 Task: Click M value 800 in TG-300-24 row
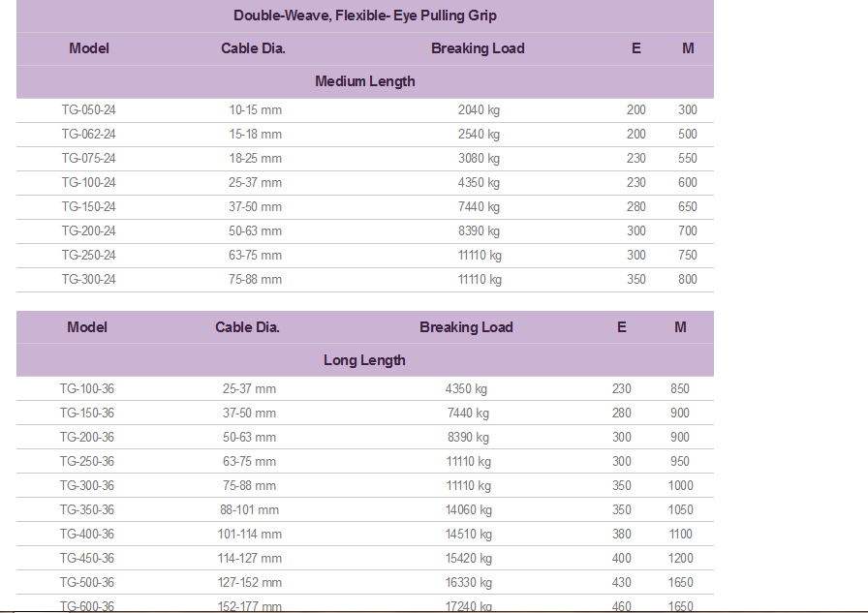688,280
